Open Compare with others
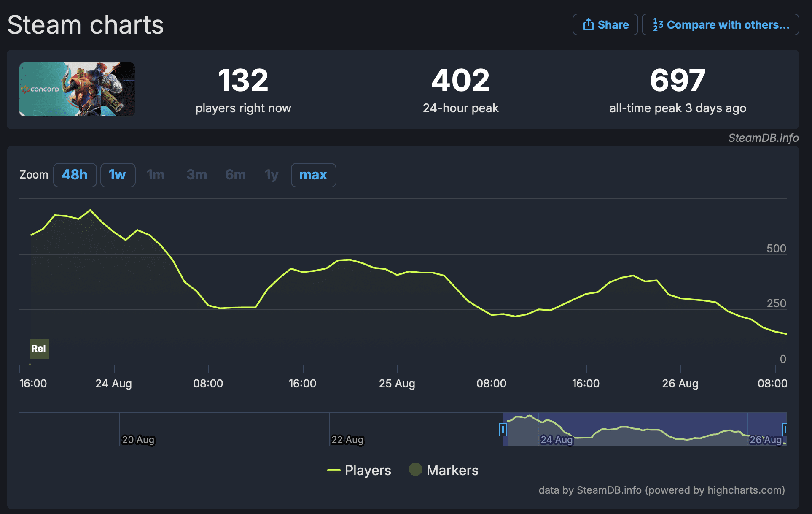The height and width of the screenshot is (514, 812). [720, 24]
